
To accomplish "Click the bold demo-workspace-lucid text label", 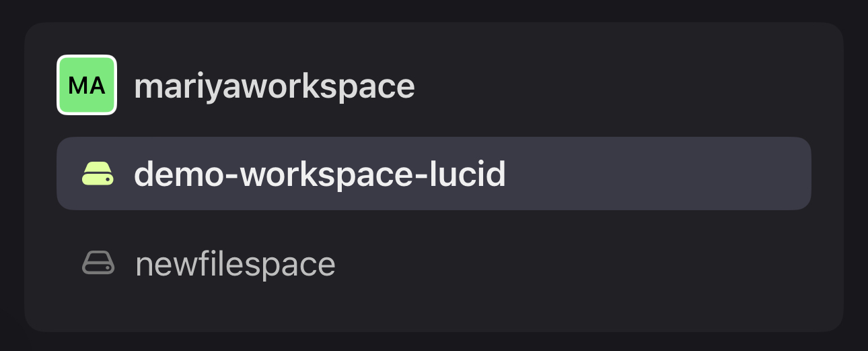I will (320, 174).
